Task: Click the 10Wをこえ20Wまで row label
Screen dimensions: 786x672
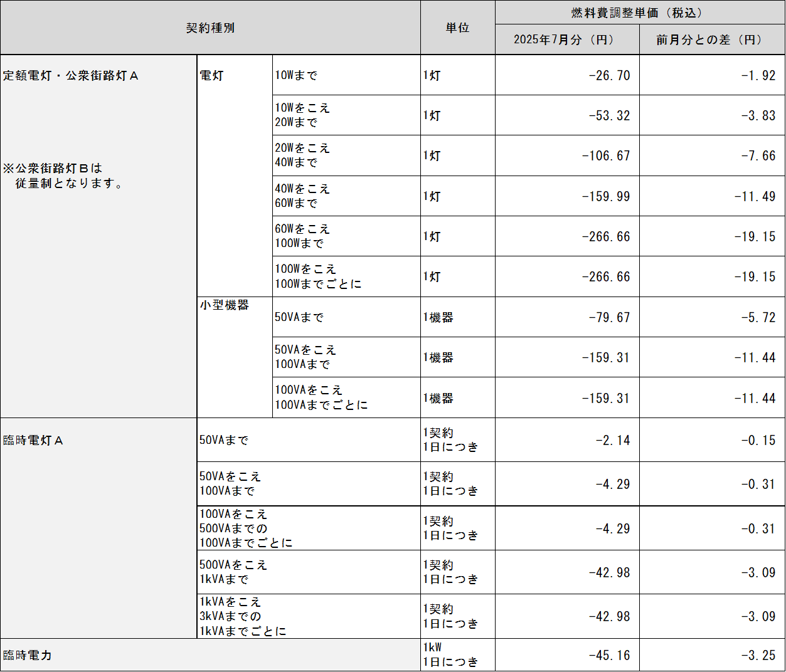Action: pos(302,115)
